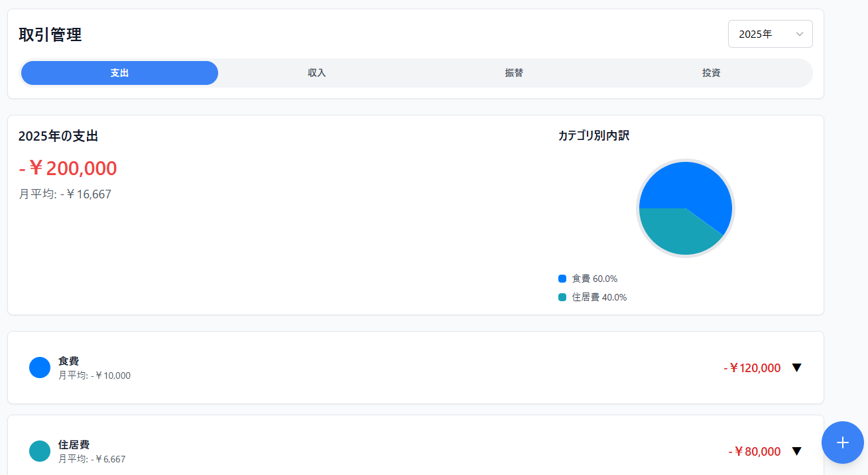Click the カテゴリ別内訳 heading
Screen dimensions: 868x475
[x=593, y=136]
